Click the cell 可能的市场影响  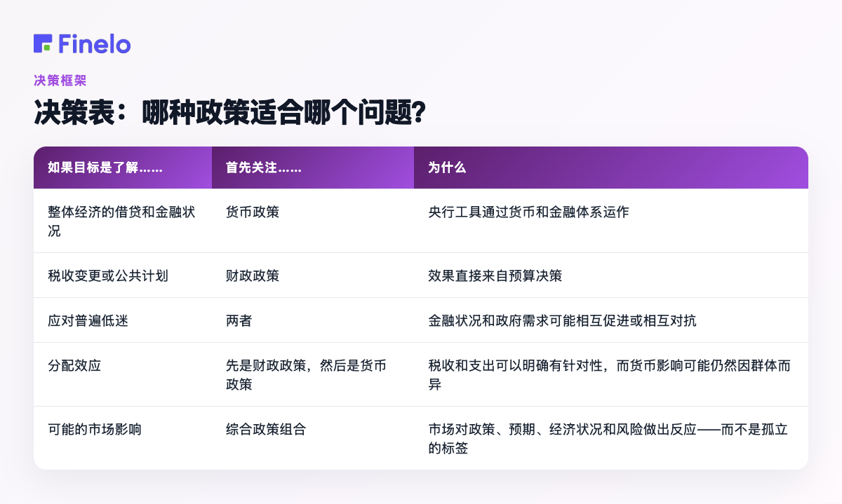[x=123, y=438]
